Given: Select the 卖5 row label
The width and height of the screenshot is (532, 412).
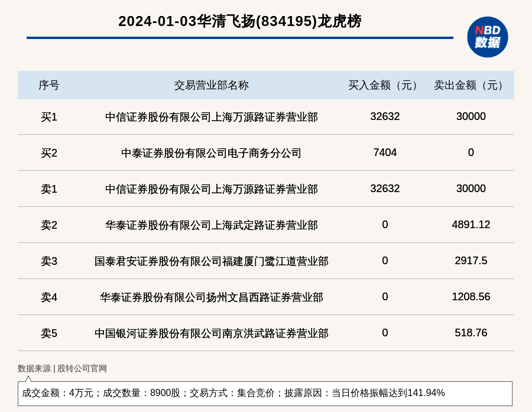Looking at the screenshot, I should (x=49, y=333).
